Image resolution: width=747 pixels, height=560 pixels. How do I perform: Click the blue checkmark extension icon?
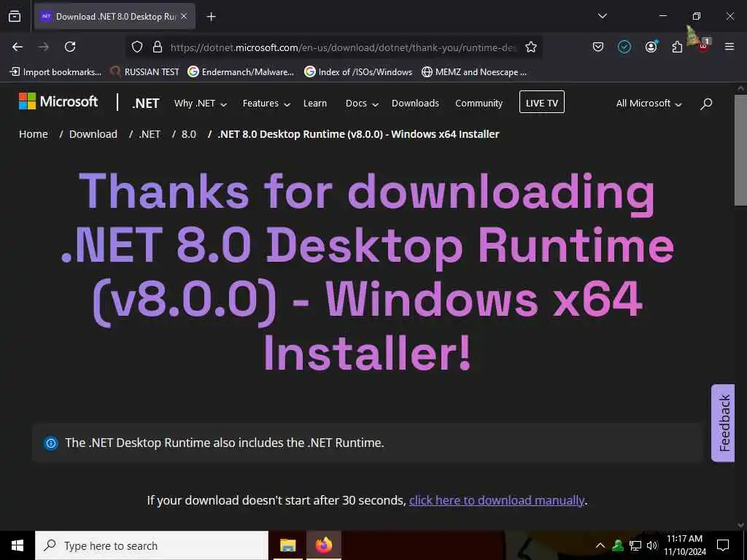point(624,47)
